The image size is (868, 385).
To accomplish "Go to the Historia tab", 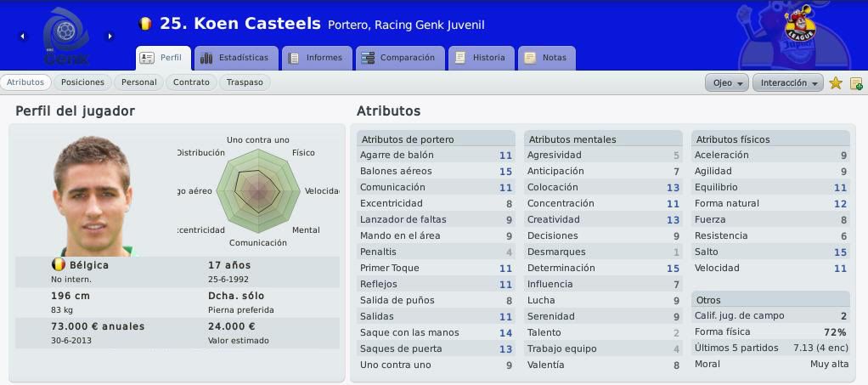I will click(481, 58).
